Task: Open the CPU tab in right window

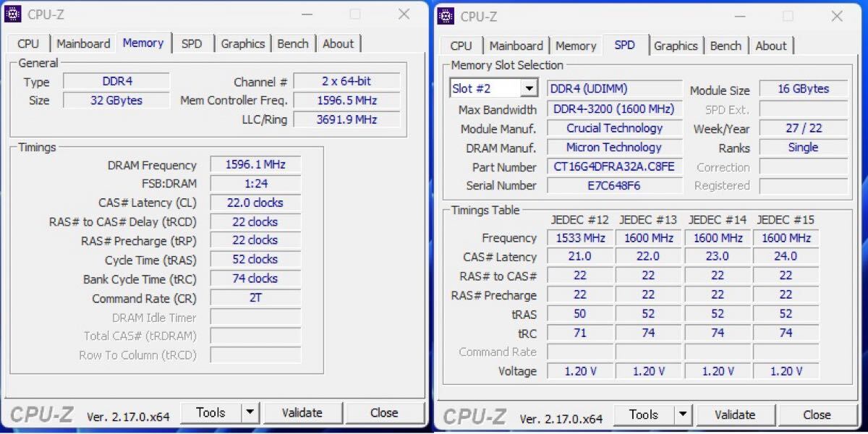Action: tap(461, 46)
